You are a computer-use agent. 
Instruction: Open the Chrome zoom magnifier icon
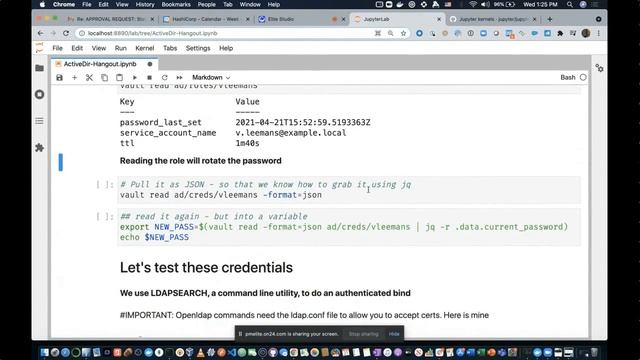click(x=391, y=33)
